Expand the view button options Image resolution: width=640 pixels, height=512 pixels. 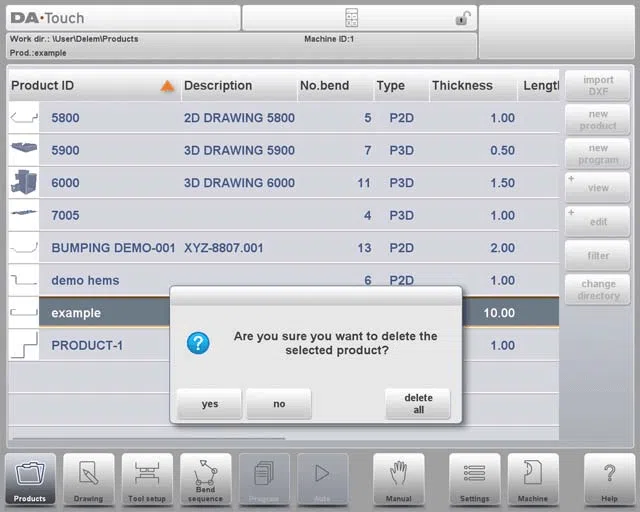[x=598, y=188]
